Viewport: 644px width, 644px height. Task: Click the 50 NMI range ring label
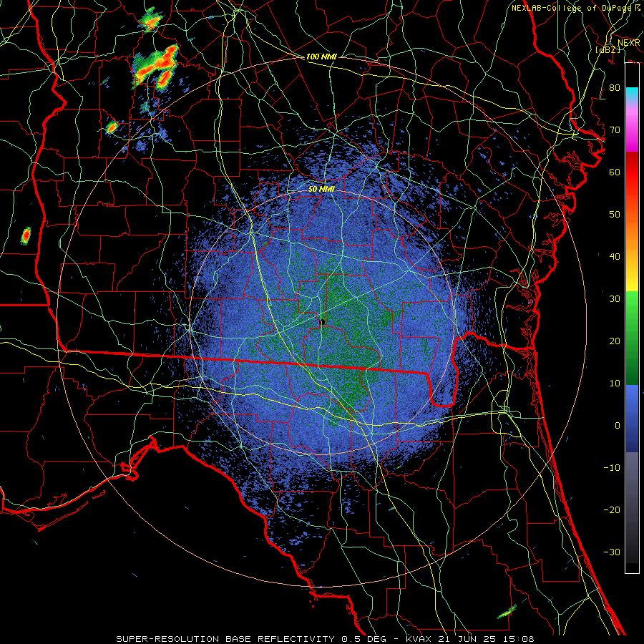321,189
